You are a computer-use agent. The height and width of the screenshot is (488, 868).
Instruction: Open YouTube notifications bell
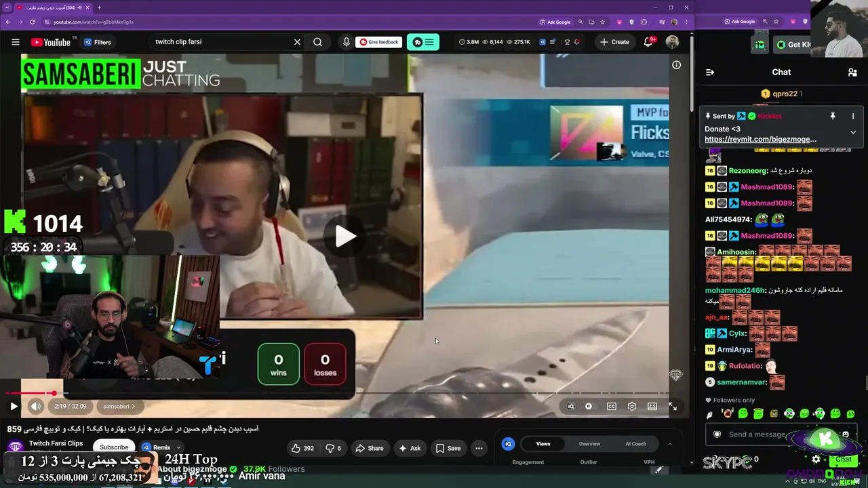pyautogui.click(x=649, y=42)
